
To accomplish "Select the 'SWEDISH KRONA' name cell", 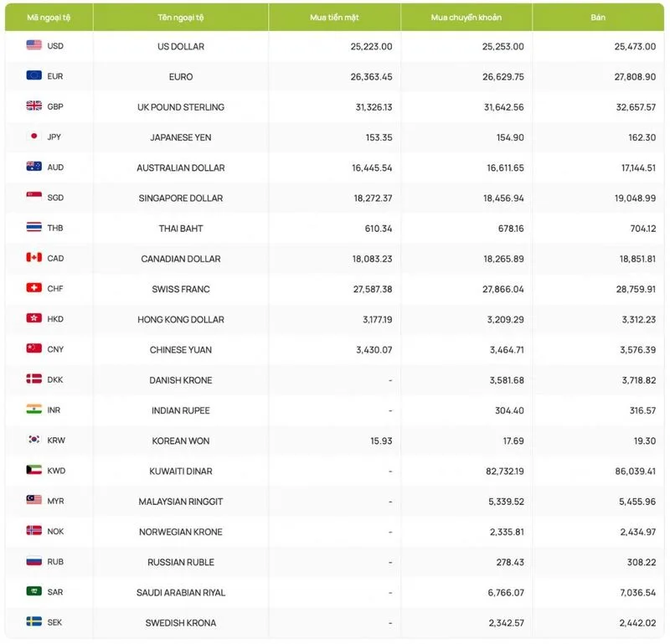I will coord(181,623).
